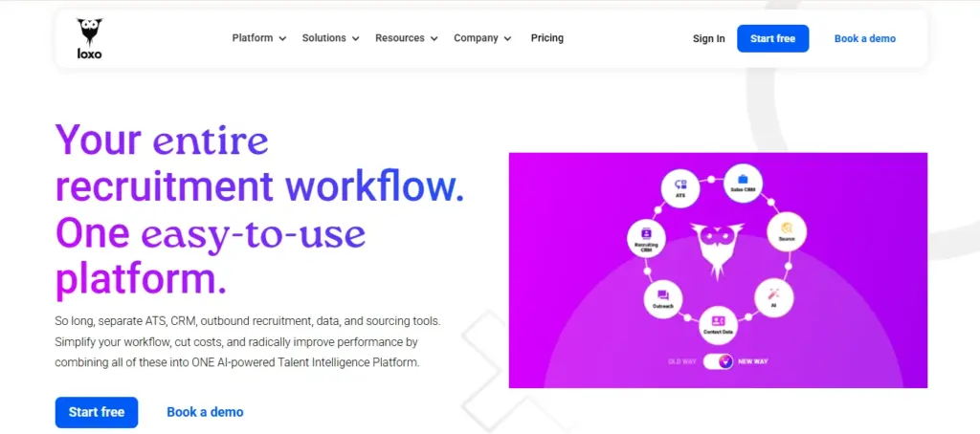This screenshot has height=434, width=980.
Task: Click the NEW WAY label
Action: click(753, 362)
